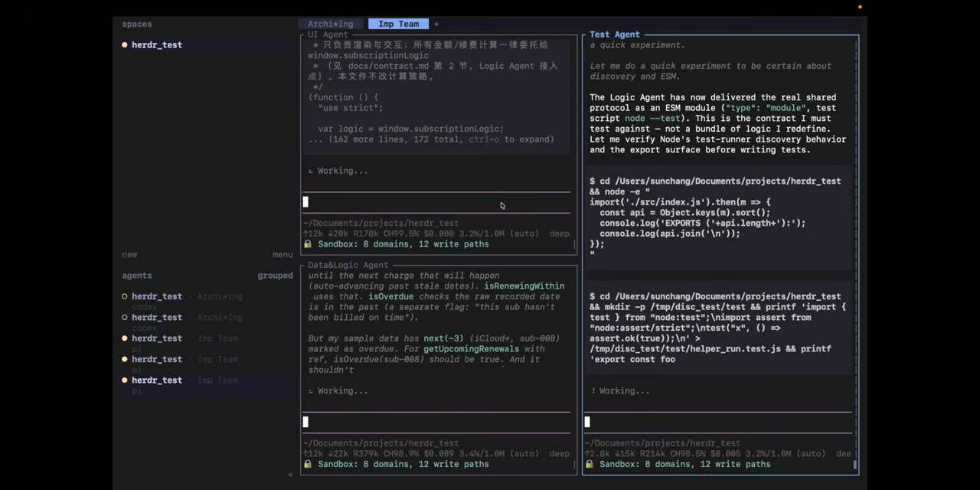Click 'Working...' status in Test Agent pane
The image size is (980, 490).
624,390
